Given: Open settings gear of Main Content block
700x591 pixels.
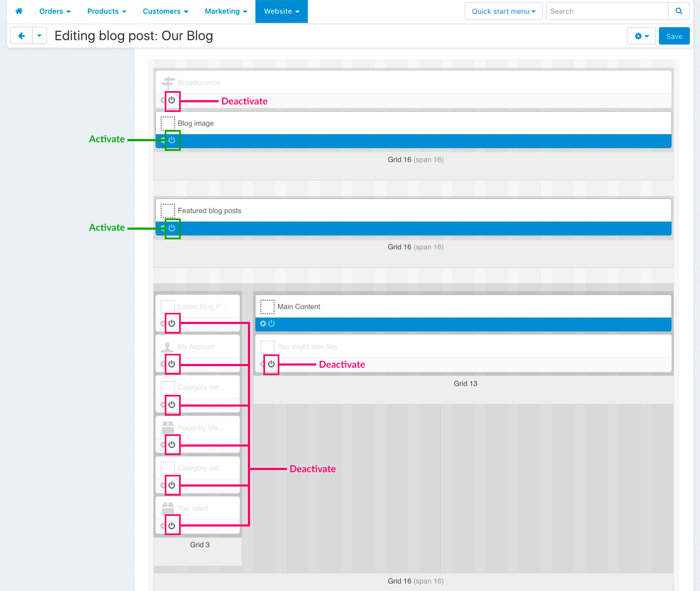Looking at the screenshot, I should coord(263,323).
